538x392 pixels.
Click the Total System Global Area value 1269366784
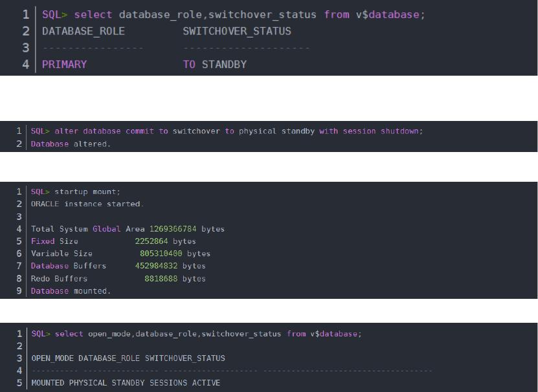point(173,229)
